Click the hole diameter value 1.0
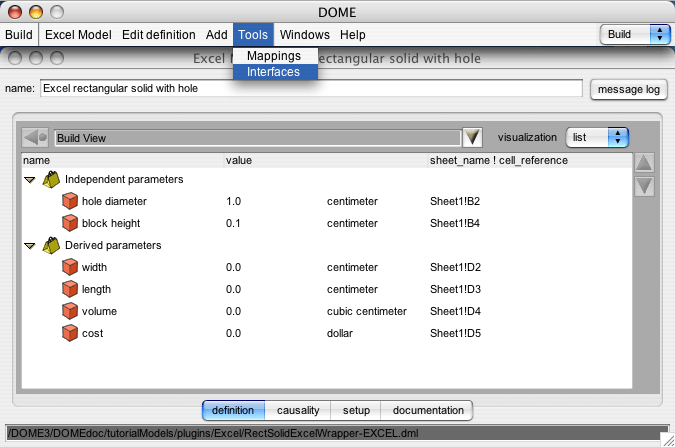675x447 pixels. (233, 201)
